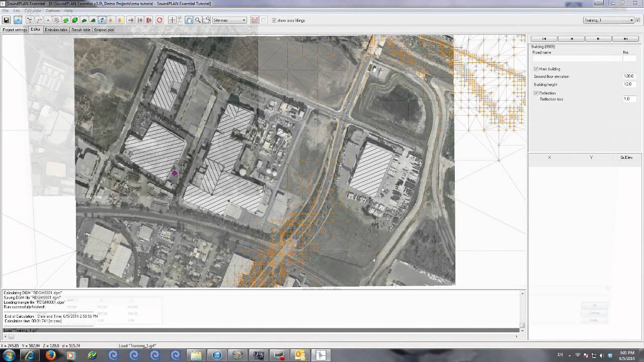
Task: Open the Windows Start menu
Action: pos(9,355)
